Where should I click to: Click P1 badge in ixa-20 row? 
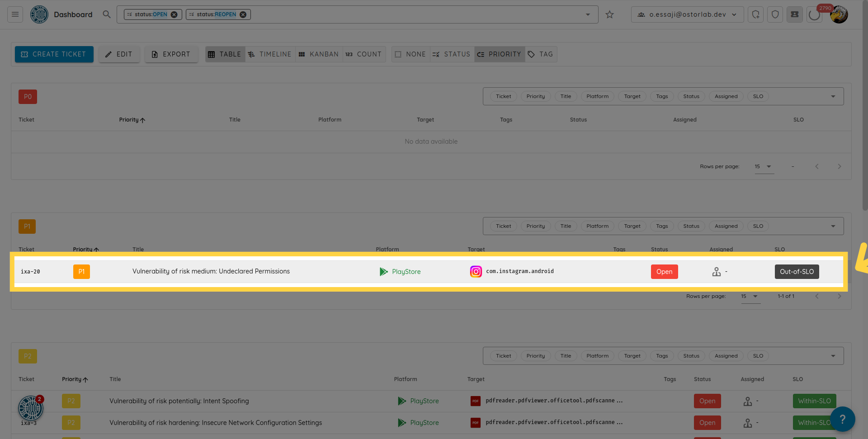[81, 272]
